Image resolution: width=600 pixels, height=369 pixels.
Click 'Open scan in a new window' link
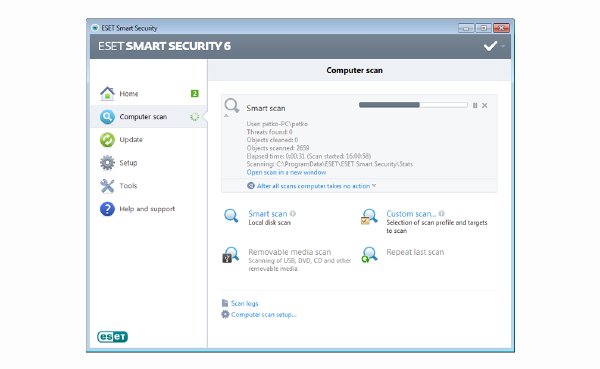click(x=286, y=173)
